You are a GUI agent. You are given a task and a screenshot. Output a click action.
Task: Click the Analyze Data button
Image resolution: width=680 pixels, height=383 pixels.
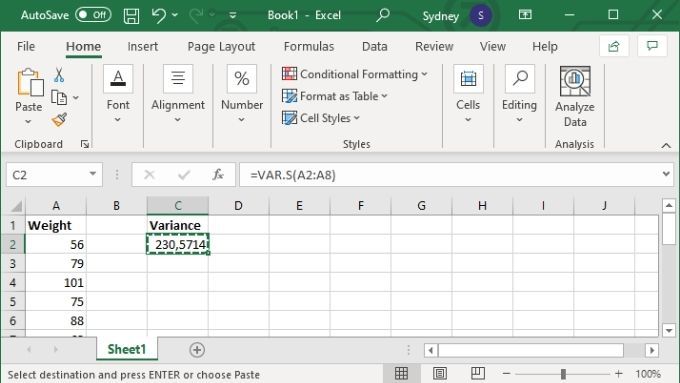pos(575,97)
